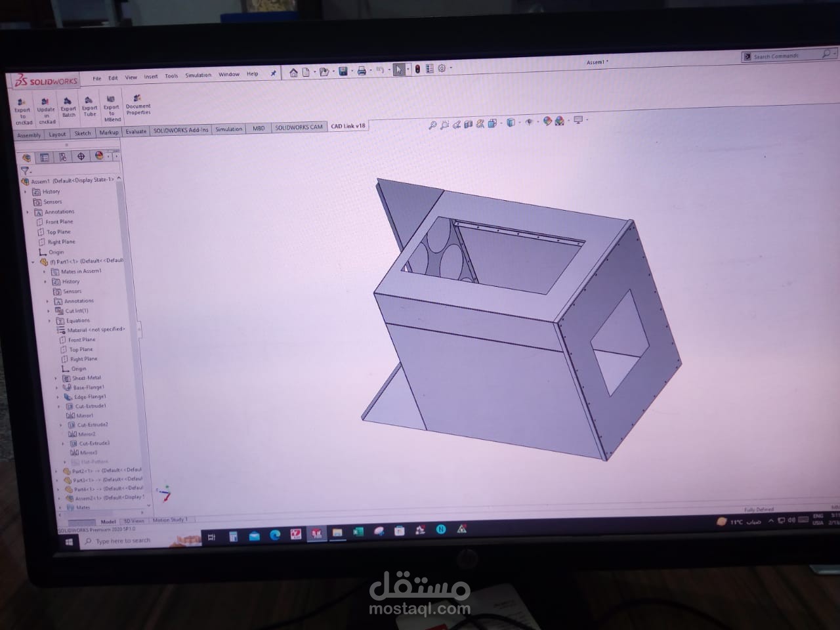Collapse the Part1<1> tree node
840x630 pixels.
pos(33,262)
